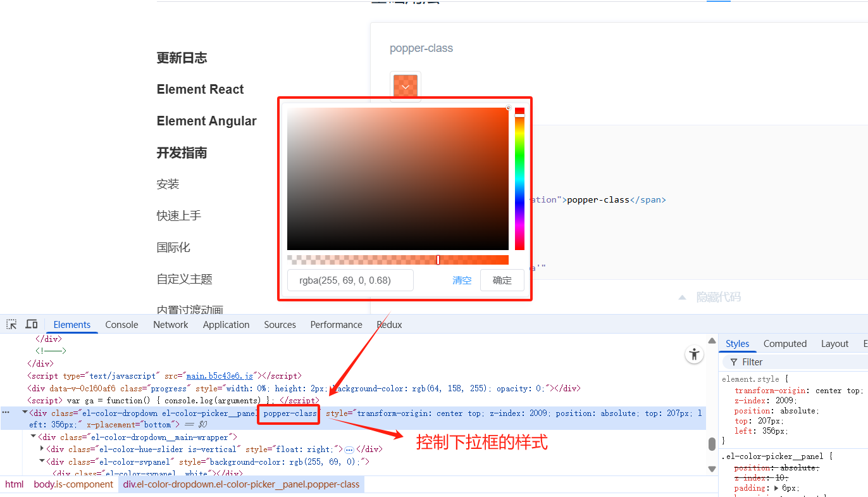Open the Performance tab
This screenshot has width=868, height=497.
(336, 324)
